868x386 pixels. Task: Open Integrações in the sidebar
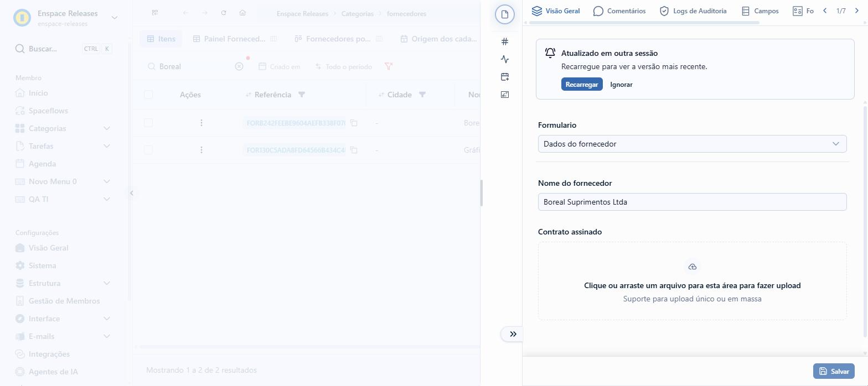tap(49, 354)
